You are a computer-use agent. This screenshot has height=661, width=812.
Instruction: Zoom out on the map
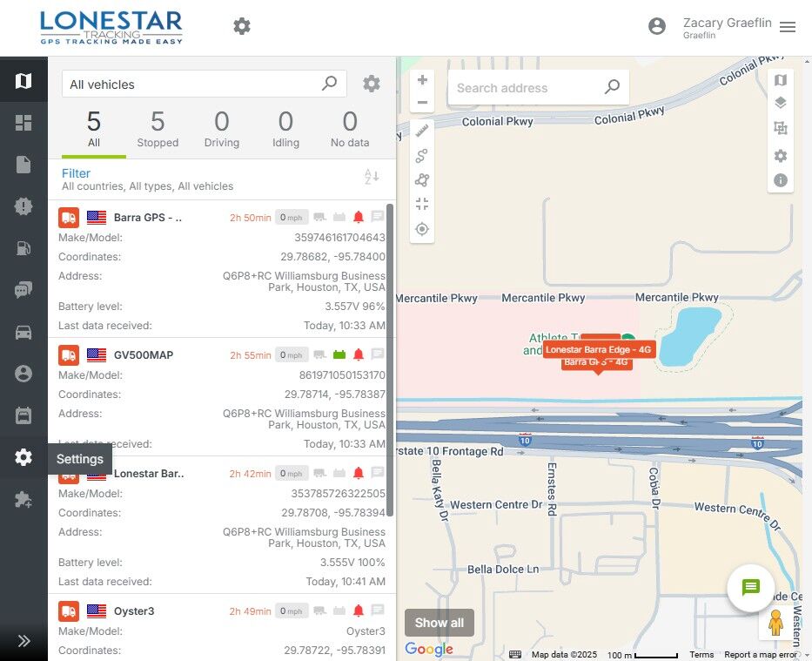point(422,102)
